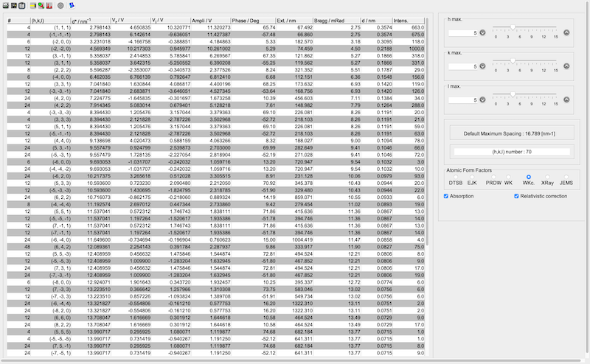Select the PRDW atomic form factor
The width and height of the screenshot is (590, 364).
493,177
